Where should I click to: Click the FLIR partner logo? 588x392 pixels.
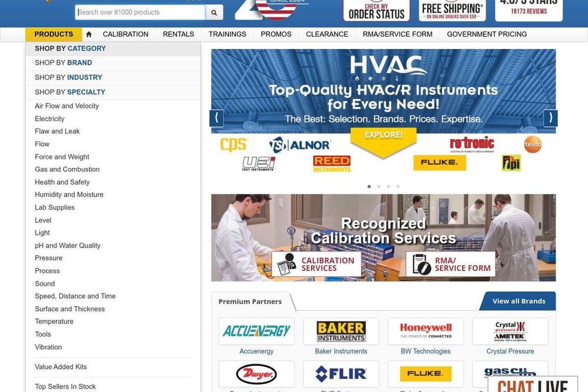click(341, 374)
